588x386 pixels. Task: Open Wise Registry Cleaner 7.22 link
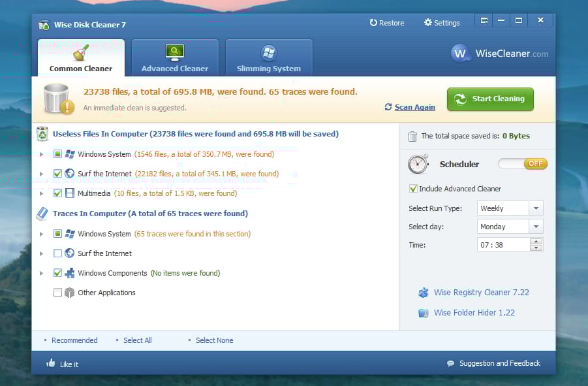click(x=482, y=293)
